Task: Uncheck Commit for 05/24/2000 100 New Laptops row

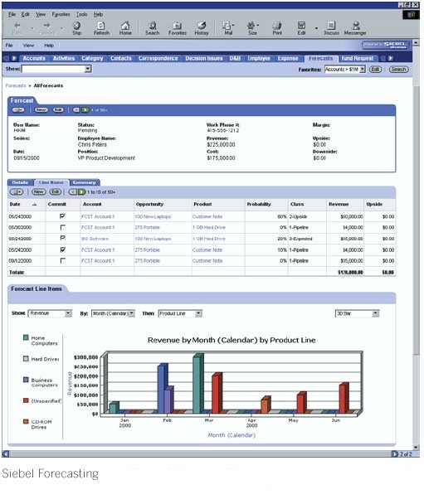Action: coord(63,216)
